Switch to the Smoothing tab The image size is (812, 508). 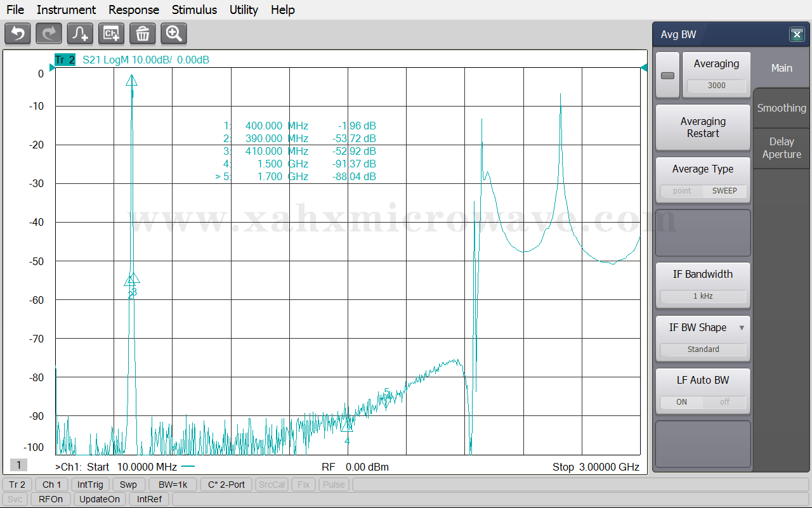(x=782, y=108)
